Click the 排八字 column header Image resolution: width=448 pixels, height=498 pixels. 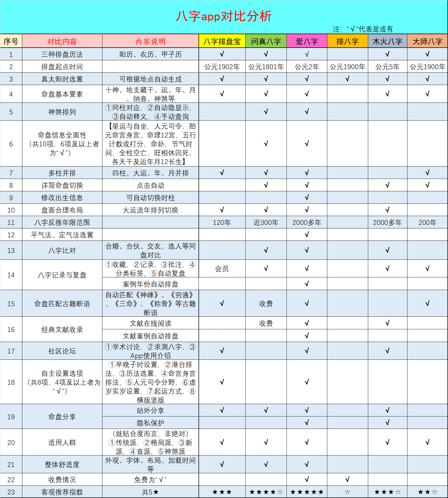click(347, 41)
